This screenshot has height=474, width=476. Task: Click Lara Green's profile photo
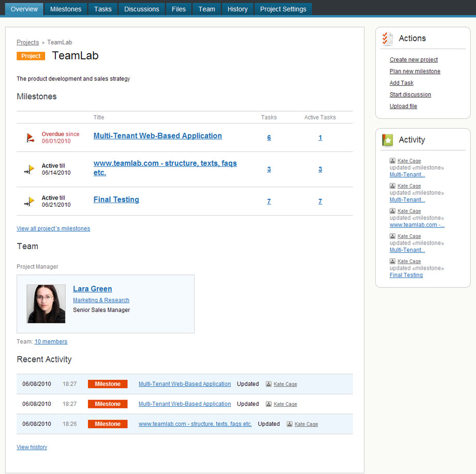46,303
